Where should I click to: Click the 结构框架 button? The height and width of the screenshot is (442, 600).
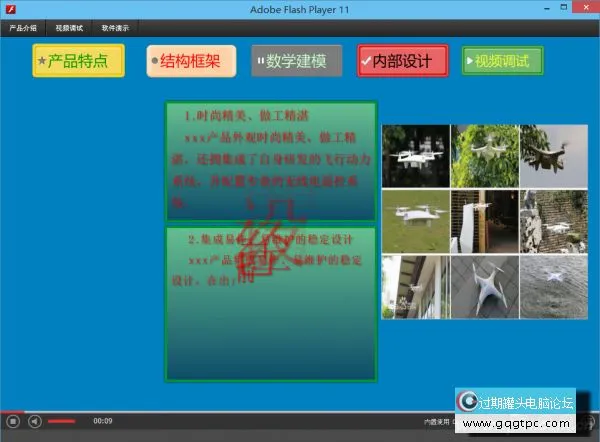tap(191, 61)
